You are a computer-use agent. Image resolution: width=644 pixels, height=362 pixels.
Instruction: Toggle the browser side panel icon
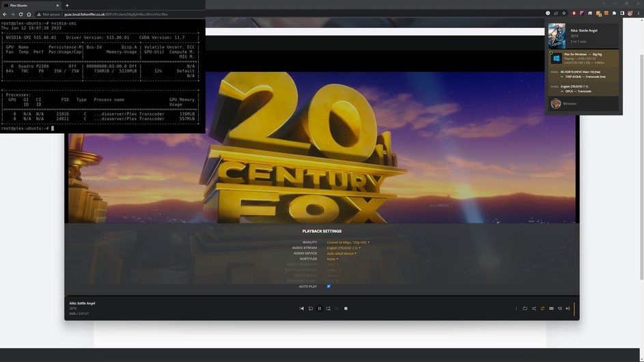pos(622,13)
